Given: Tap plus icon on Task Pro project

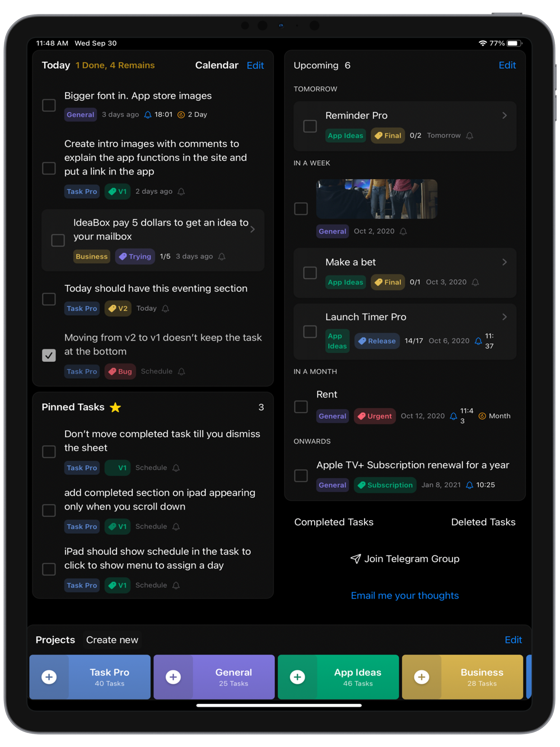Looking at the screenshot, I should click(49, 677).
